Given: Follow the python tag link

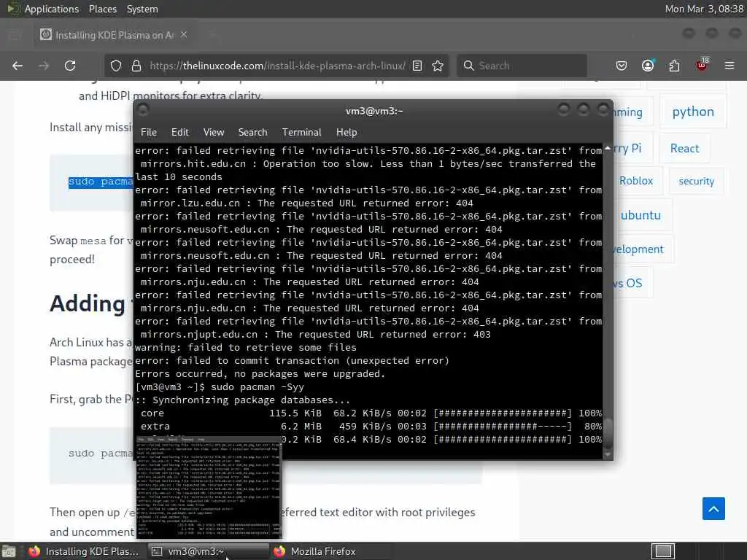Looking at the screenshot, I should [x=693, y=112].
